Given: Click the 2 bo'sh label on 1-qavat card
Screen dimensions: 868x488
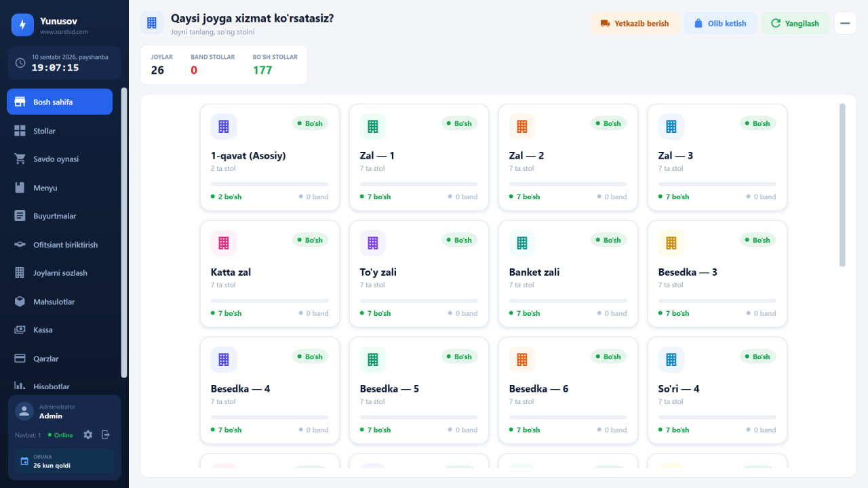Looking at the screenshot, I should [226, 197].
